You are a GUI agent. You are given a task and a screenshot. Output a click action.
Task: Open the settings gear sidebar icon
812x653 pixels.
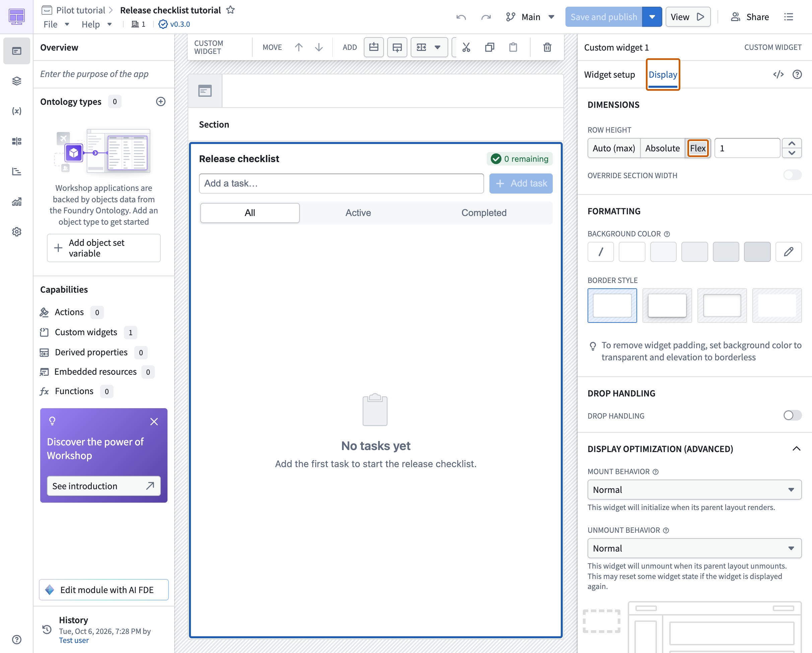(16, 232)
